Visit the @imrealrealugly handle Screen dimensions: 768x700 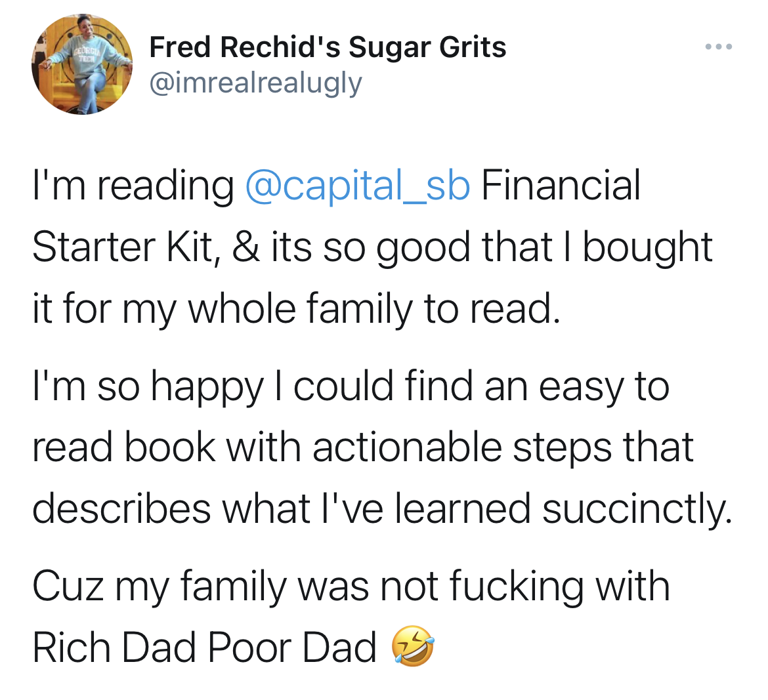point(255,83)
